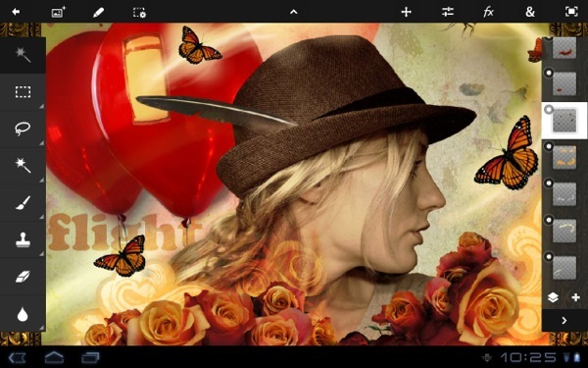Tap the back arrow icon
The image size is (588, 368).
tap(16, 12)
